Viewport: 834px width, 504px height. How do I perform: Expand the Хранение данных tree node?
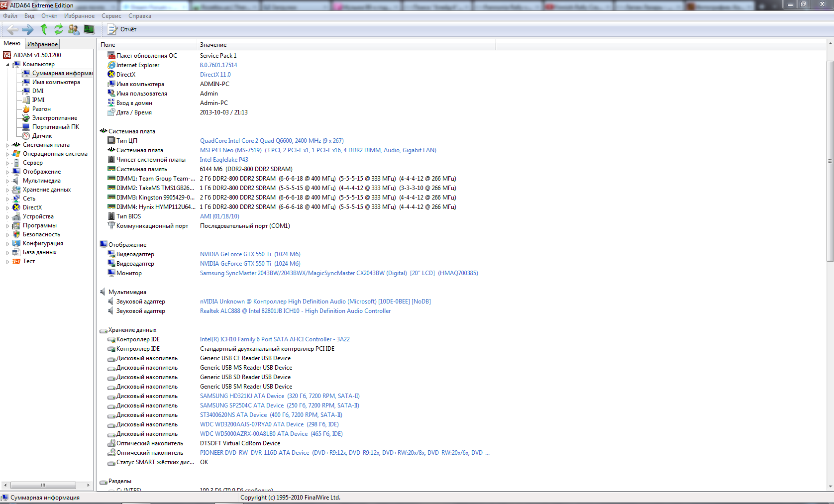7,190
